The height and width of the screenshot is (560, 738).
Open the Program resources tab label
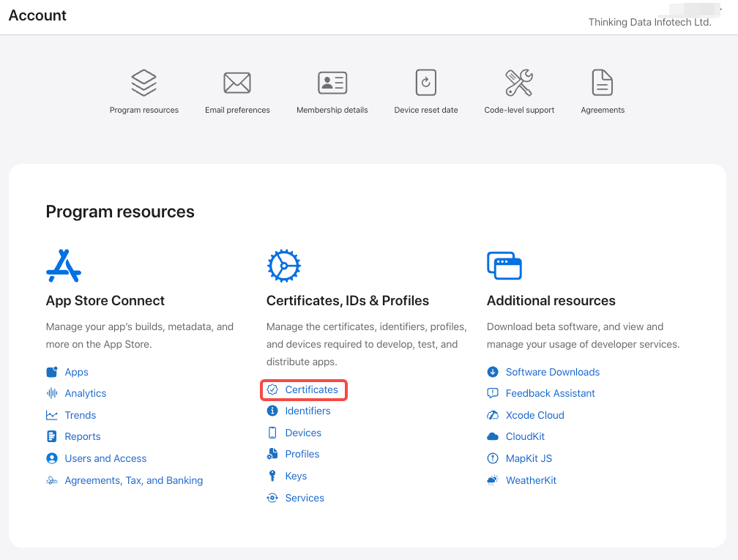pyautogui.click(x=144, y=110)
